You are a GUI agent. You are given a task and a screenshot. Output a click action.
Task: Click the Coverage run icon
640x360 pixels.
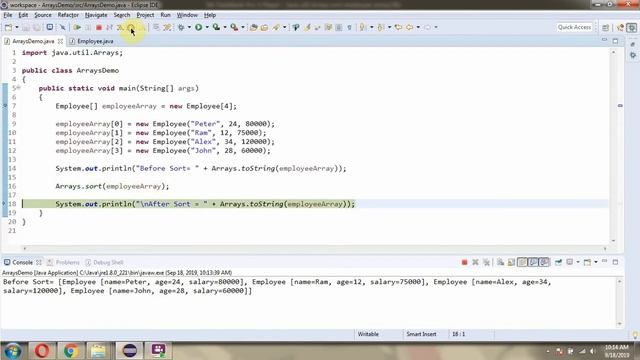click(216, 27)
